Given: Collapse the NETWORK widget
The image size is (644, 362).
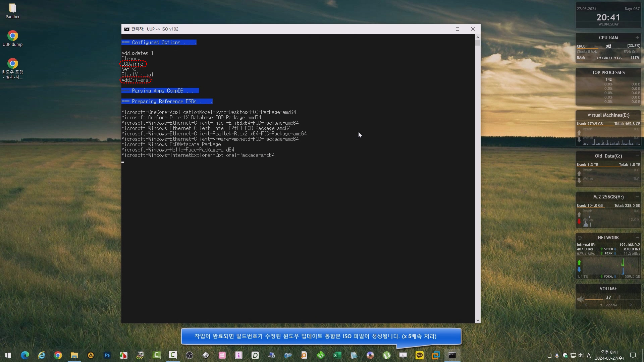Looking at the screenshot, I should [637, 238].
